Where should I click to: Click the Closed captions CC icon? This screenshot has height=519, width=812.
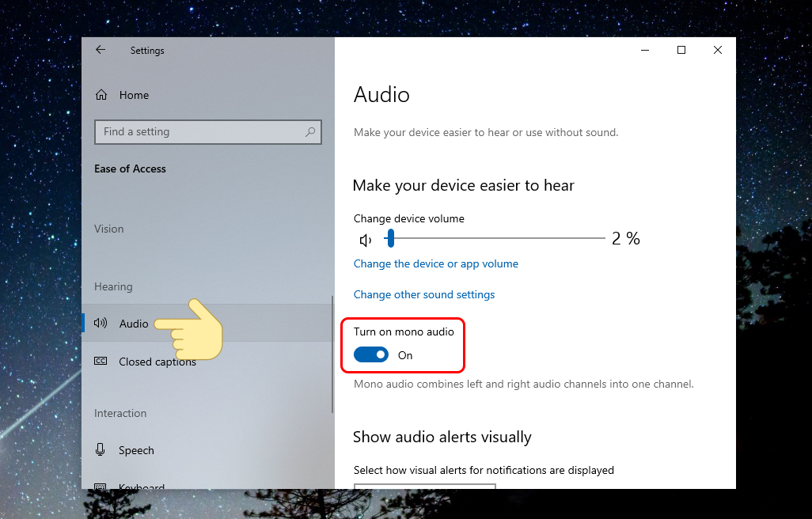click(x=100, y=361)
